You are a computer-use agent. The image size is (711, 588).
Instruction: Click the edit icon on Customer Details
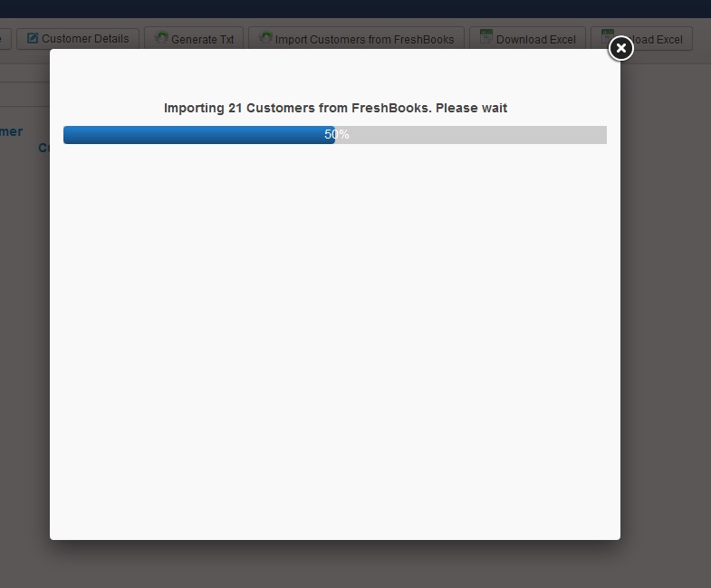click(33, 38)
